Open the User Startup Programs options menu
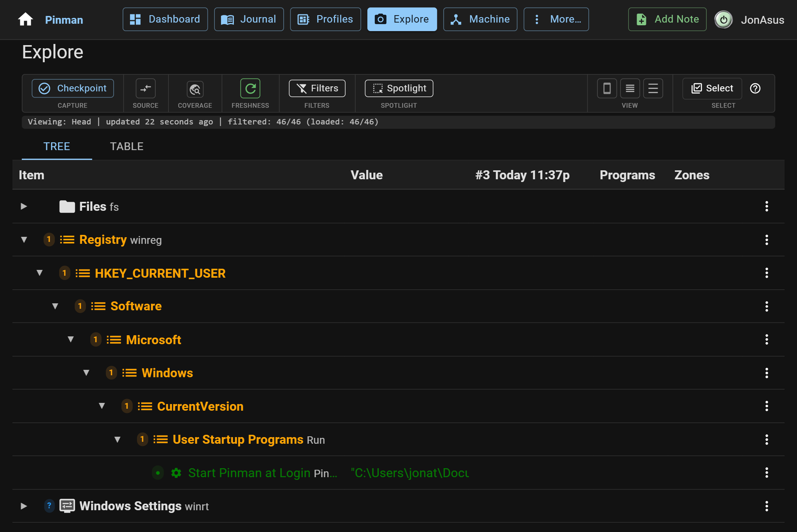Screen dimensions: 797x532 coord(767,439)
